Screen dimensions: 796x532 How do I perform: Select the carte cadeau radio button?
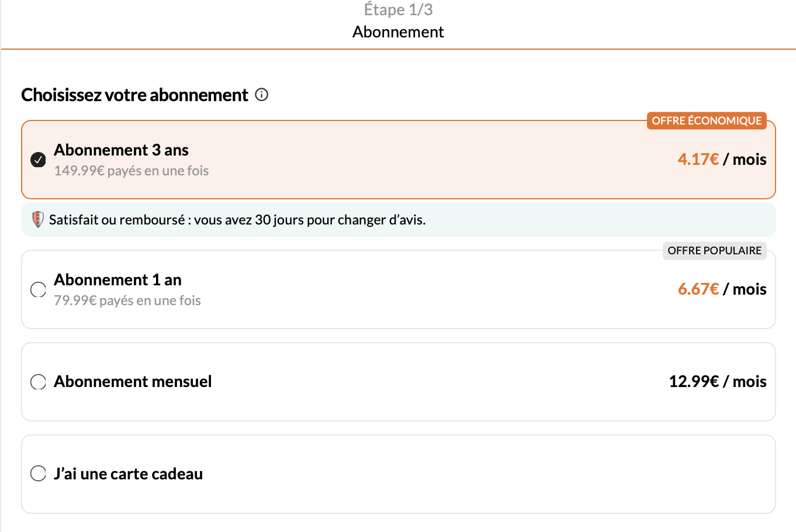pyautogui.click(x=39, y=474)
